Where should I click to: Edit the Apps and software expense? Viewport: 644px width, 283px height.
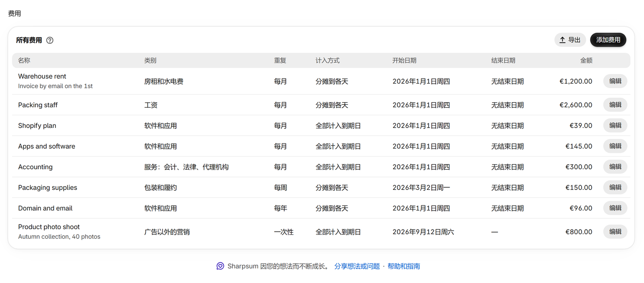click(x=615, y=146)
